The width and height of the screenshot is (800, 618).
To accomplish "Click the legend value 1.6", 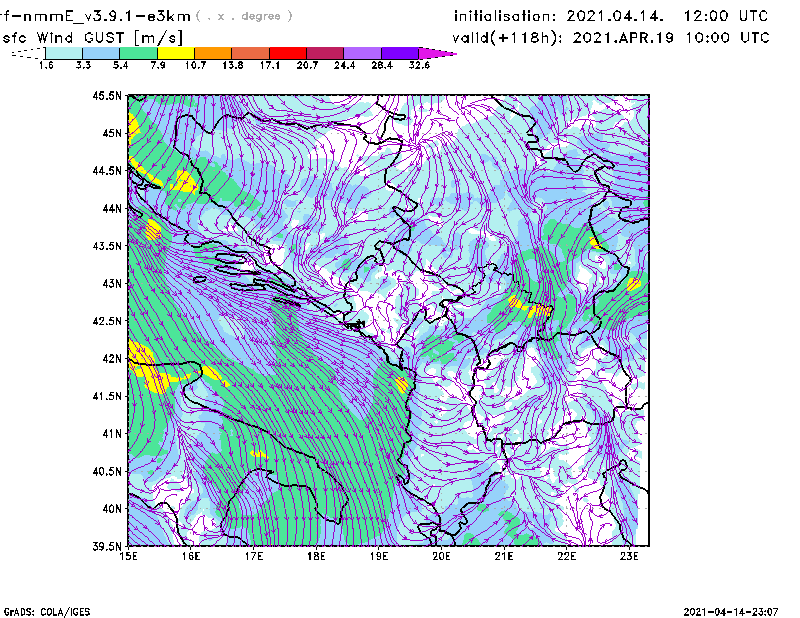I will coord(46,65).
